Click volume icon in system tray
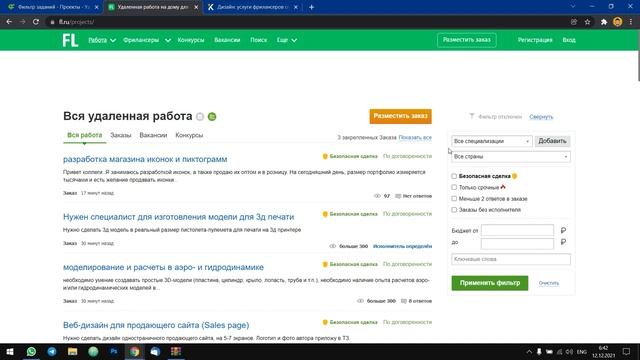This screenshot has width=640, height=360. click(x=570, y=352)
